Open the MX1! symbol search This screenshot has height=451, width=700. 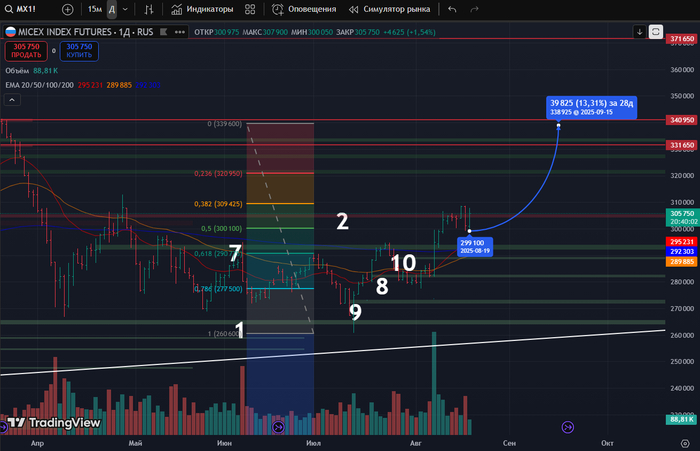(x=30, y=9)
